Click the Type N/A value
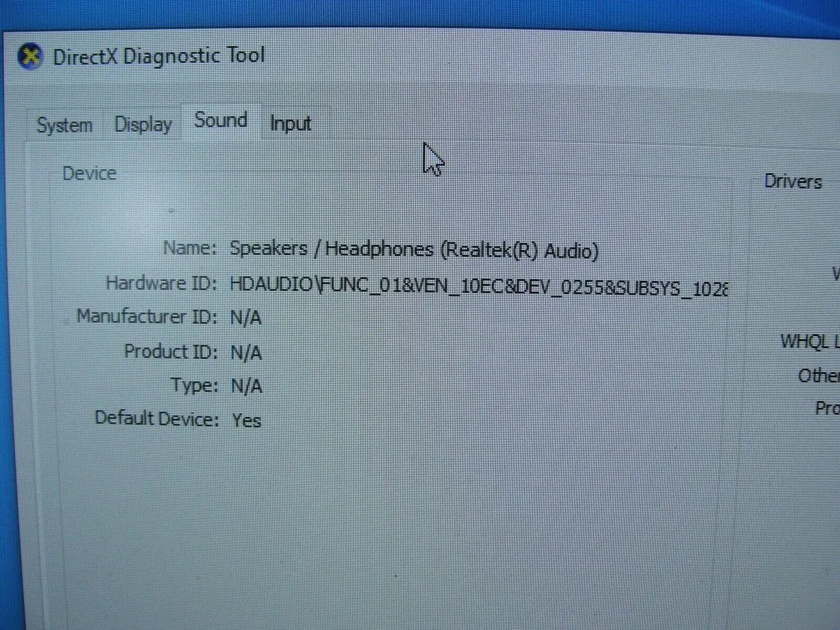Screen dimensions: 840x630 click(246, 386)
